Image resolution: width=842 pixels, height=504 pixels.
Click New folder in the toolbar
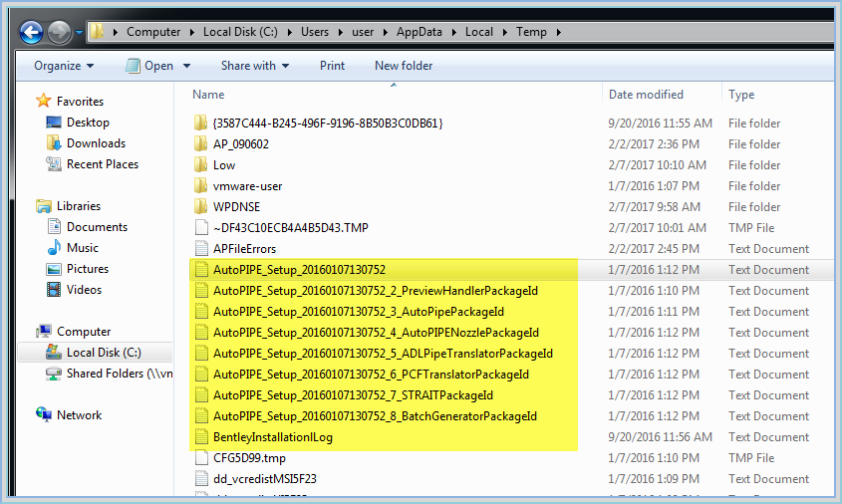point(404,66)
